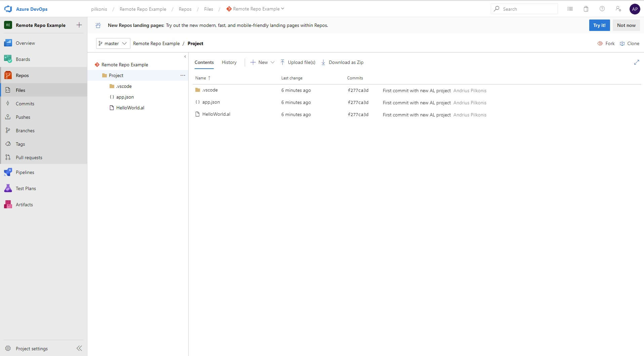
Task: Click the Try it! button
Action: coord(599,25)
